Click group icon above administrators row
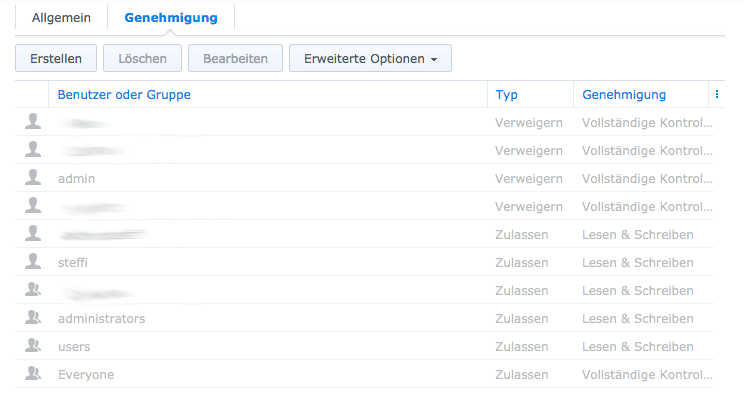The image size is (744, 420). (x=33, y=290)
